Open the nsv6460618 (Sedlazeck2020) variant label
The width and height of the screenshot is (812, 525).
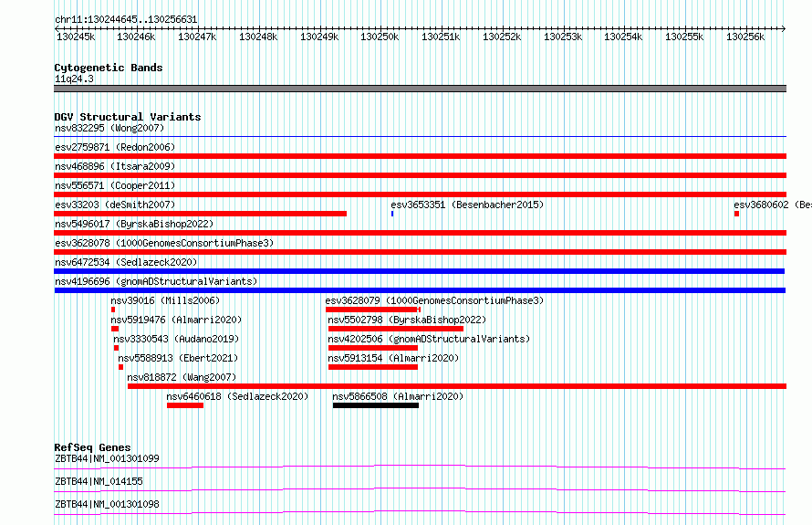click(x=237, y=396)
